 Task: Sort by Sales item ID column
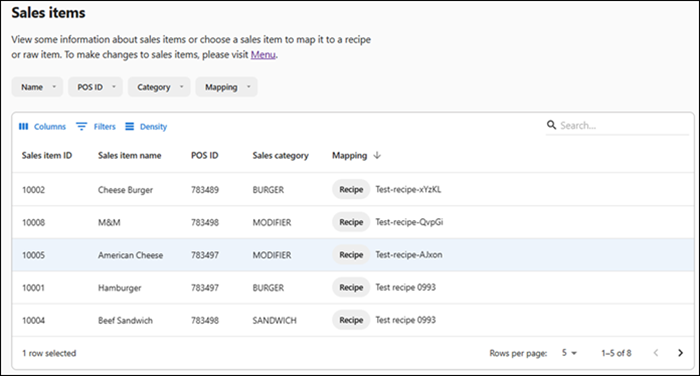pos(47,155)
